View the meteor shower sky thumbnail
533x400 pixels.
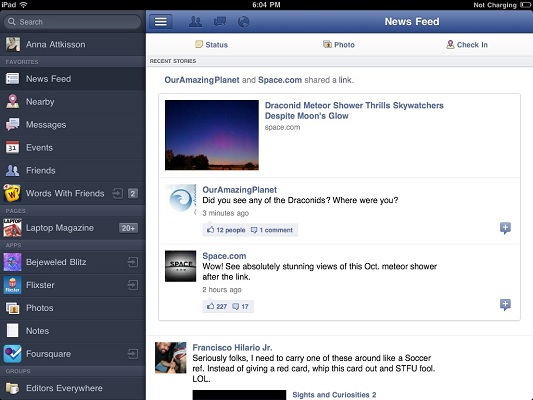point(212,135)
